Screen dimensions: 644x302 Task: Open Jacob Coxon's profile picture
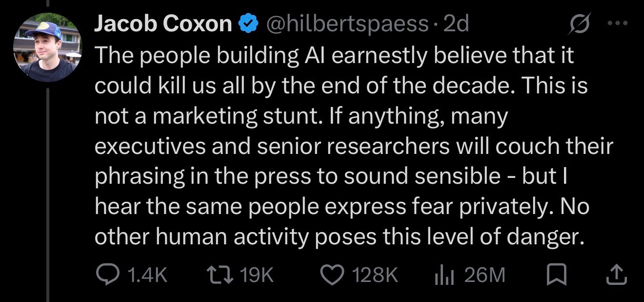[48, 47]
